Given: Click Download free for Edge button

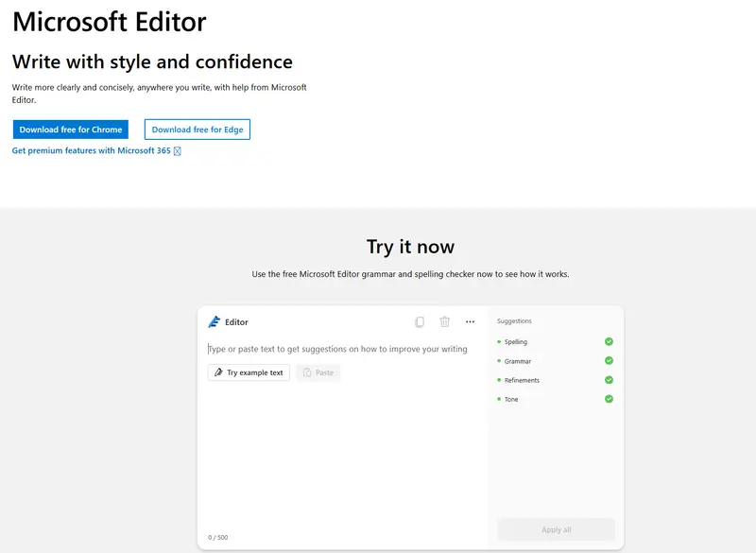Looking at the screenshot, I should [x=198, y=130].
